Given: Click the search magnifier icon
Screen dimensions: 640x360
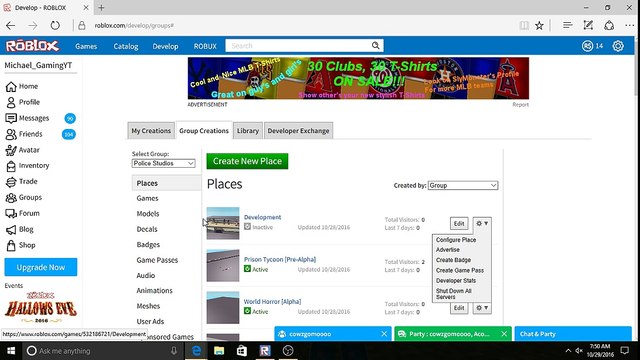Looking at the screenshot, I should click(x=376, y=46).
